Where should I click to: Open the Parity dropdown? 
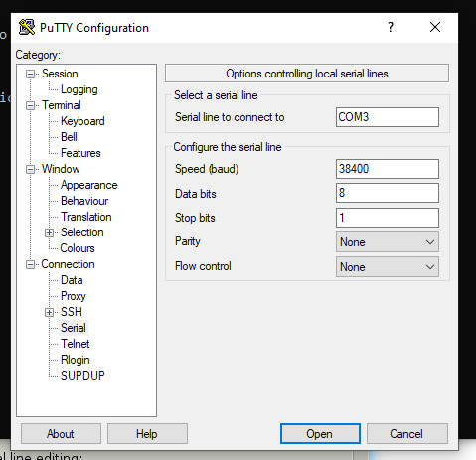[388, 242]
